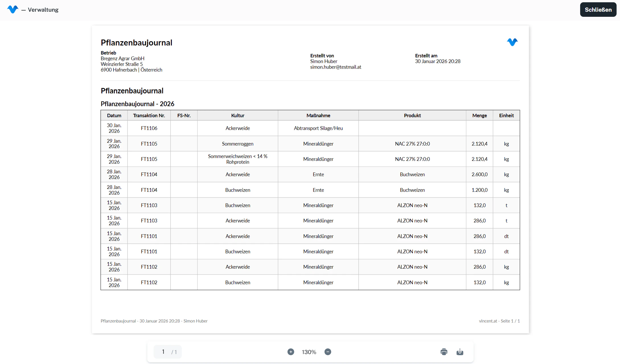
Task: Click the Vincent logo in the top bar
Action: click(13, 9)
